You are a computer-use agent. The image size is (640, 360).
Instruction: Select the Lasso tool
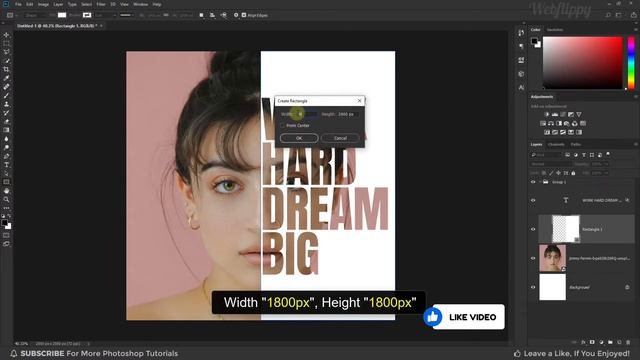[x=6, y=52]
